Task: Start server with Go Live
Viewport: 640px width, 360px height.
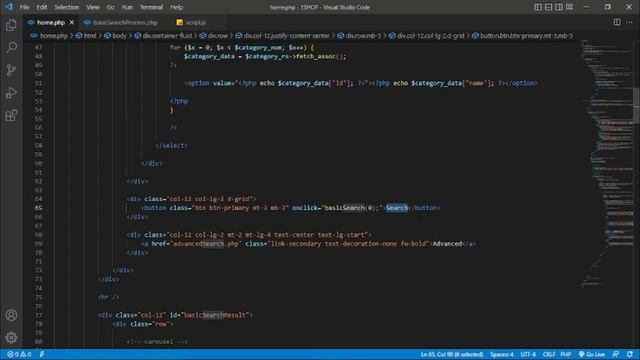Action: pos(591,354)
